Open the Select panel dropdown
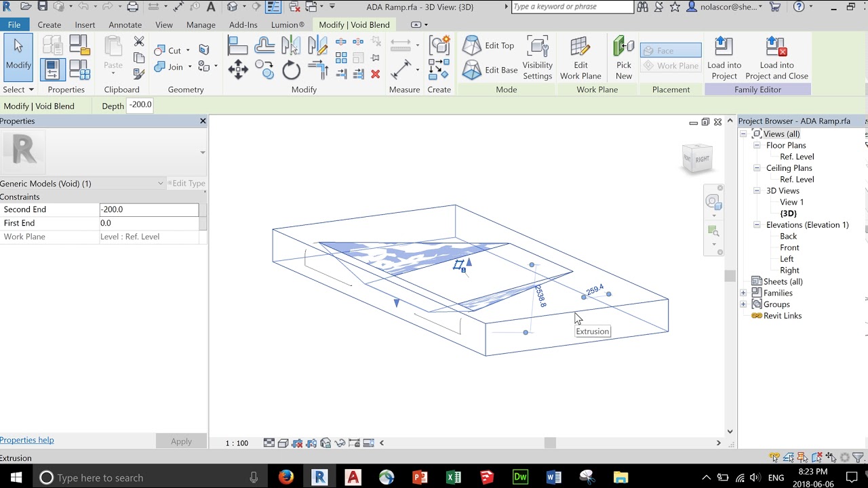Screen dimensions: 868x488 tap(18, 89)
